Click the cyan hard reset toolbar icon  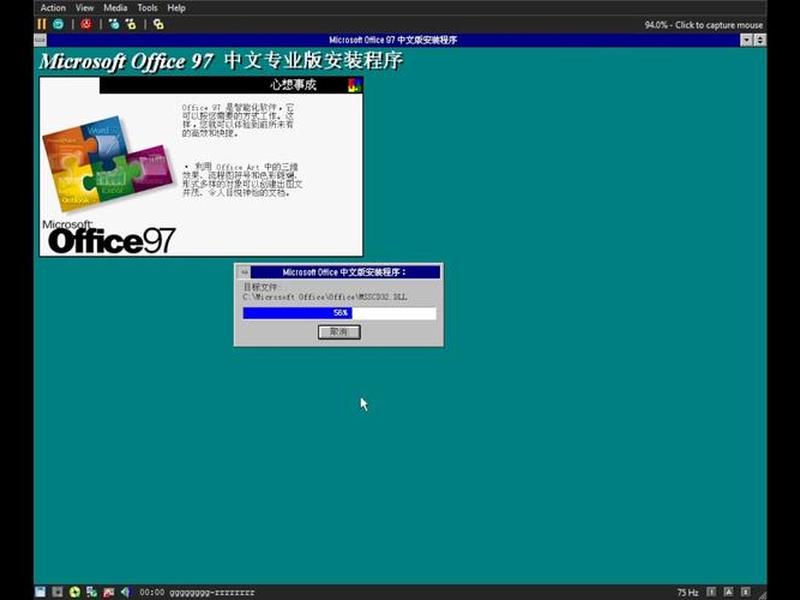pyautogui.click(x=58, y=24)
